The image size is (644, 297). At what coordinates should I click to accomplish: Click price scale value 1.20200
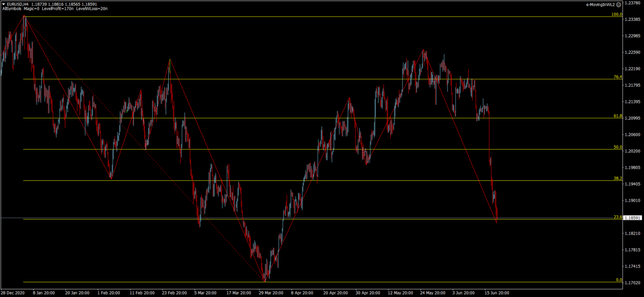tap(633, 151)
